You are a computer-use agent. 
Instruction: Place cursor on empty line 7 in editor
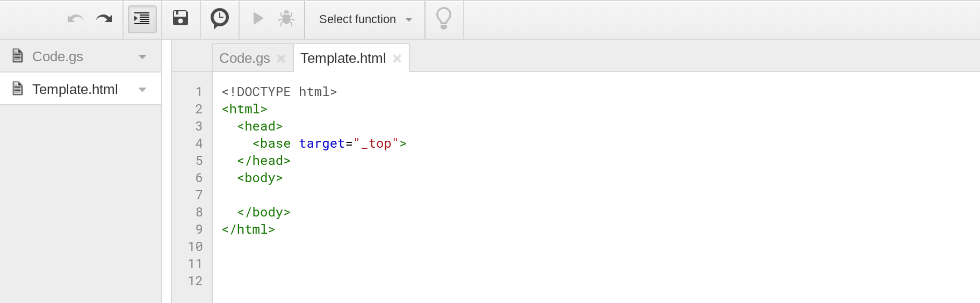tap(591, 195)
